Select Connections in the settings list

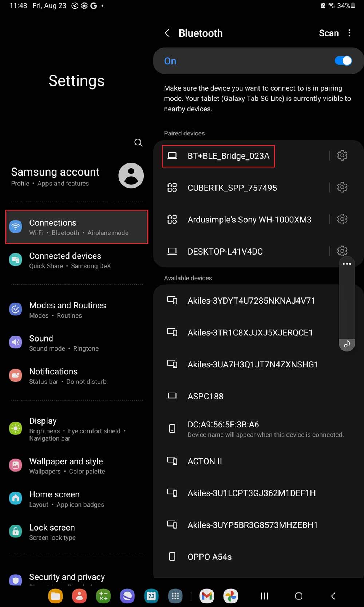coord(76,227)
